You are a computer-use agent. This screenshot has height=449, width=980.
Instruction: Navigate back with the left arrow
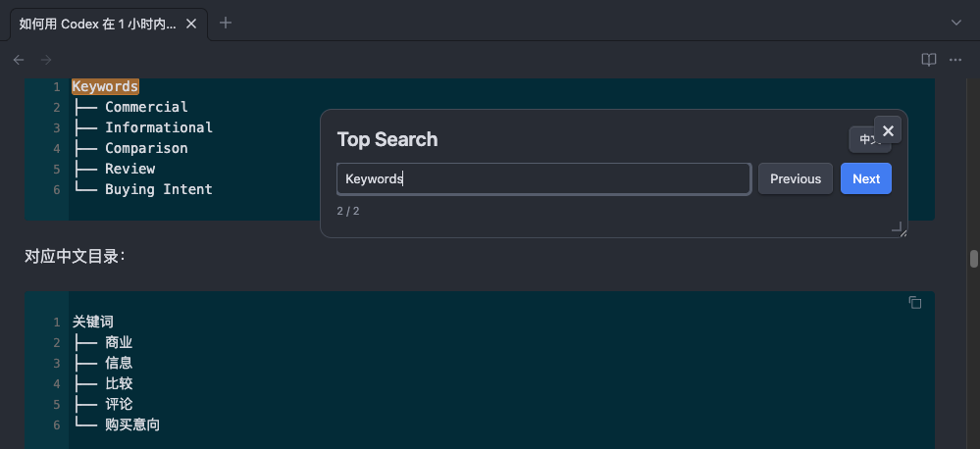[x=19, y=60]
